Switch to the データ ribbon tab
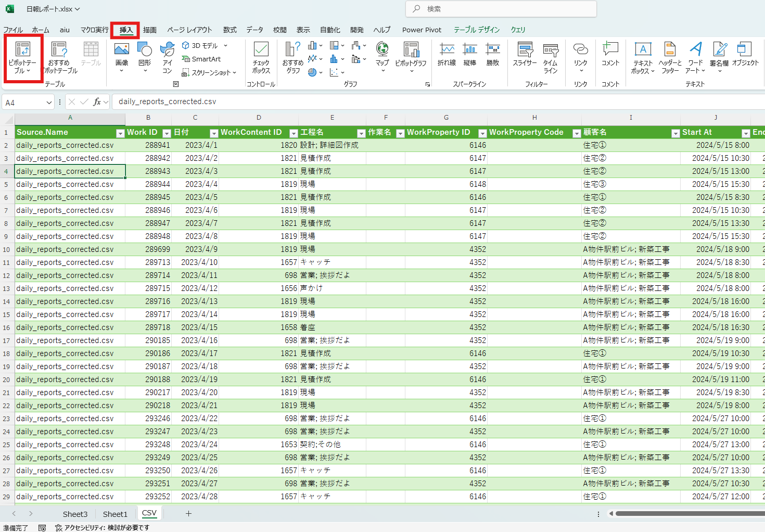The height and width of the screenshot is (532, 765). tap(254, 30)
